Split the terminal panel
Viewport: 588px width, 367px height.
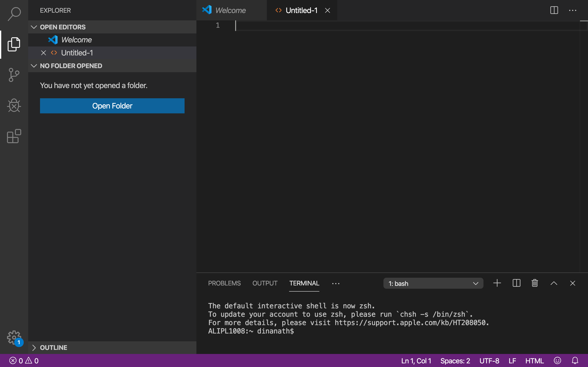click(x=516, y=283)
